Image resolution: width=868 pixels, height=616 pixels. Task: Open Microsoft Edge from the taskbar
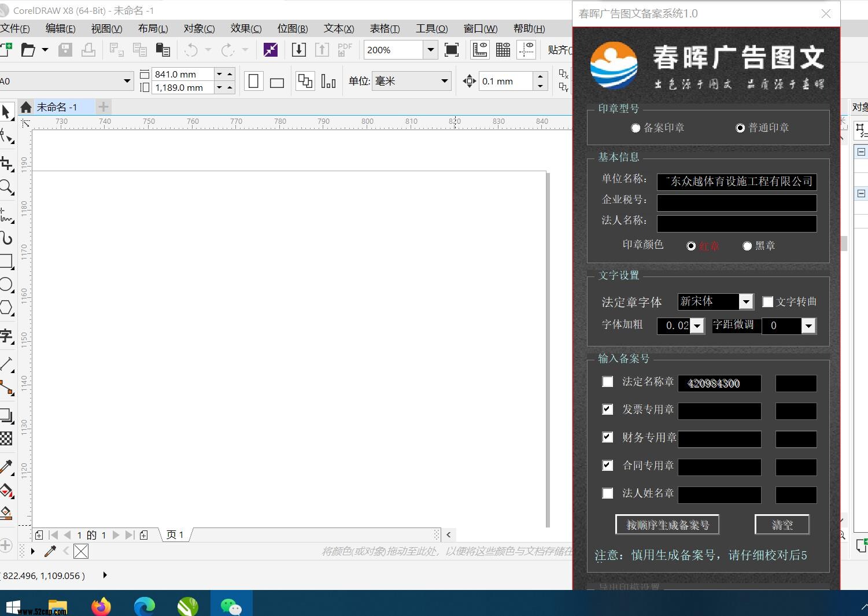click(145, 606)
